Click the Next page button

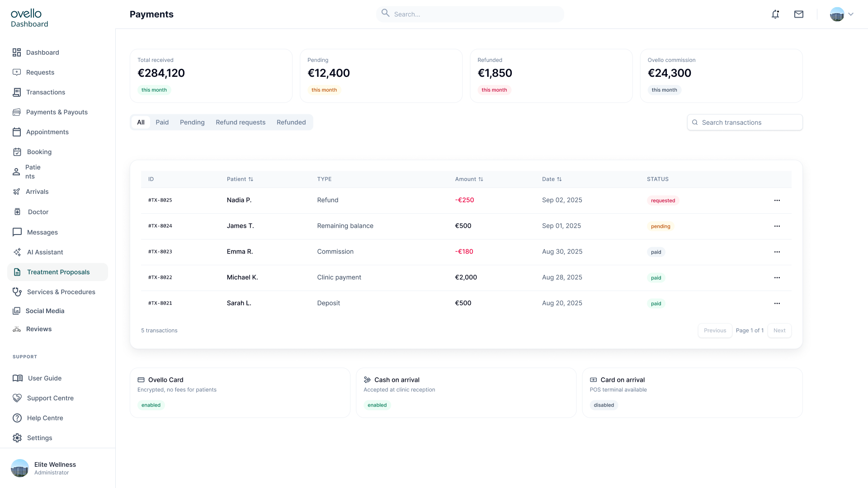(x=779, y=331)
